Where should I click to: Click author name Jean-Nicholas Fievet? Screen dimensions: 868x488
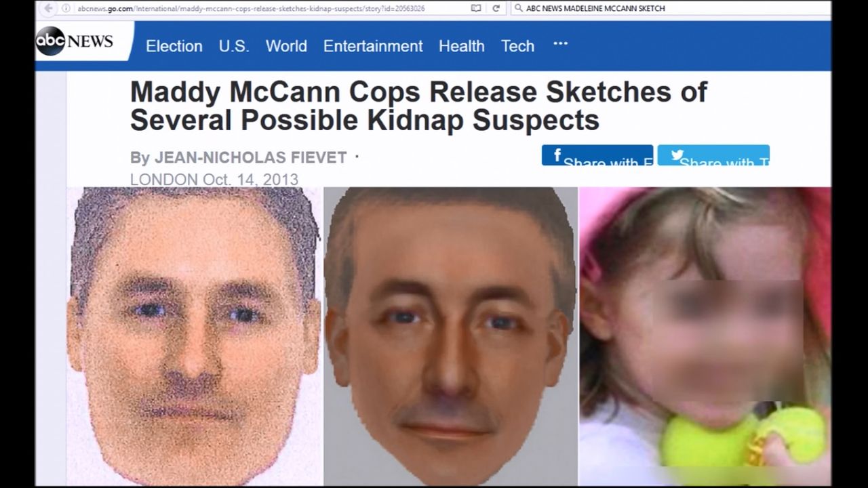(x=250, y=157)
